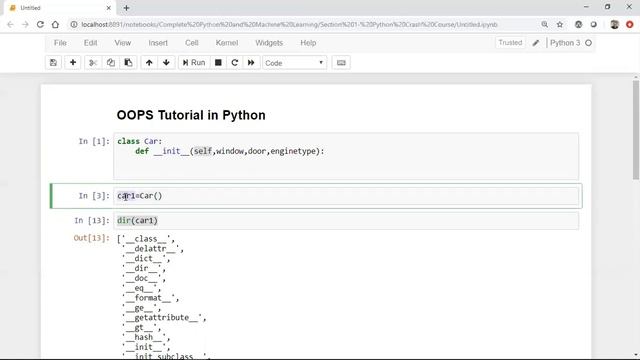This screenshot has width=640, height=360.
Task: Click the In [3]: prompt
Action: tap(94, 196)
